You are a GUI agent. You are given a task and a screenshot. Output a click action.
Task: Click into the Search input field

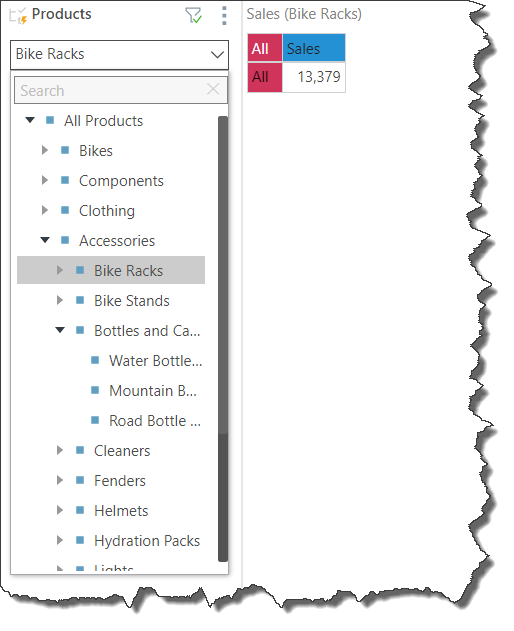point(113,90)
